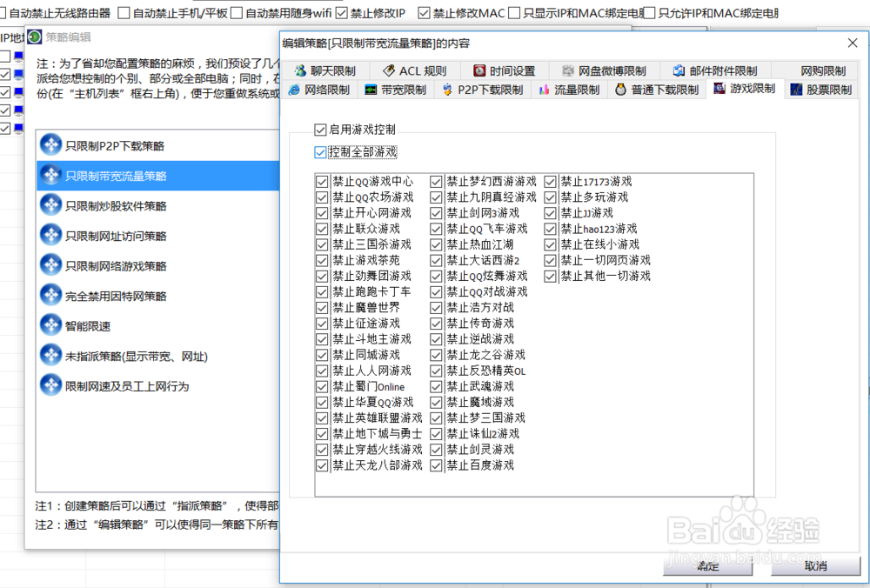Uncheck 禁止斗地主游戏

pos(322,339)
